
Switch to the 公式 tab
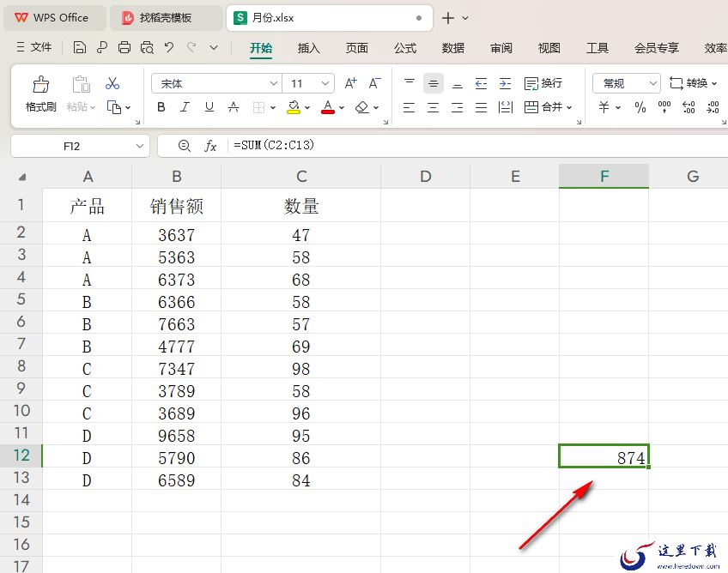405,48
